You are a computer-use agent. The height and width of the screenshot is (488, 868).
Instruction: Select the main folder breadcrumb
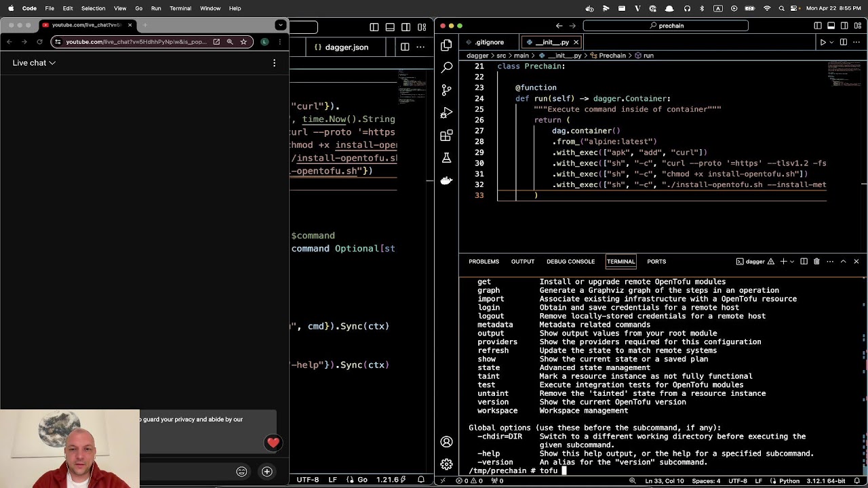coord(521,56)
